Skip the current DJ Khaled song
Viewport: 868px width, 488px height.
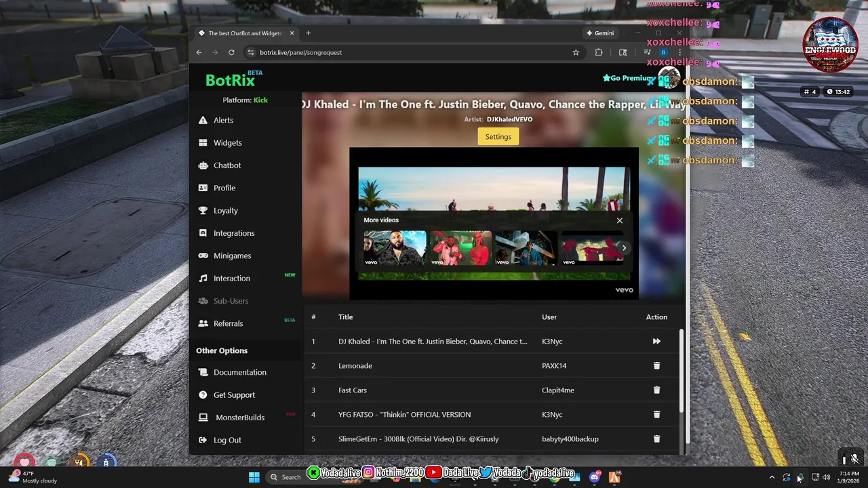(x=656, y=341)
